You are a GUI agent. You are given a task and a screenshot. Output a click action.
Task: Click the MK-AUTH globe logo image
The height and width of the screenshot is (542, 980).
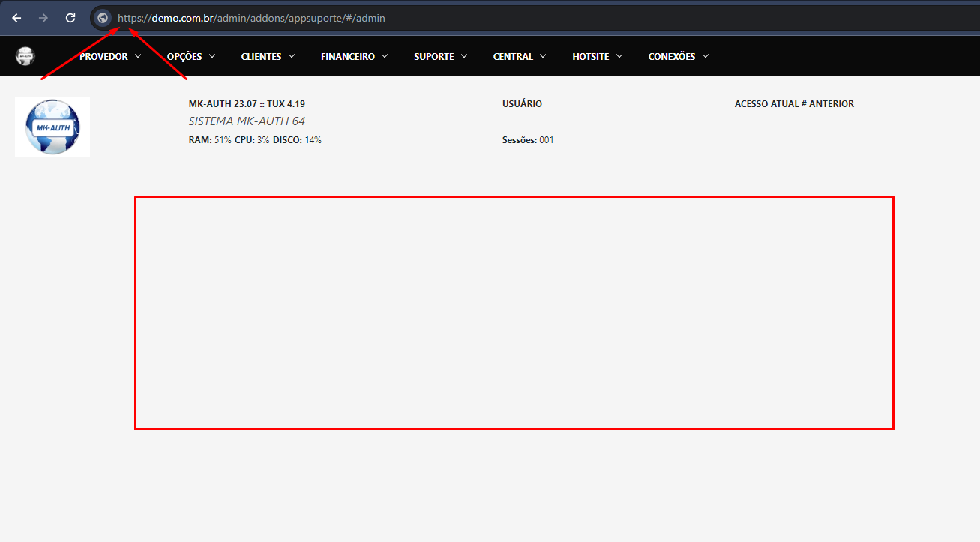(52, 127)
